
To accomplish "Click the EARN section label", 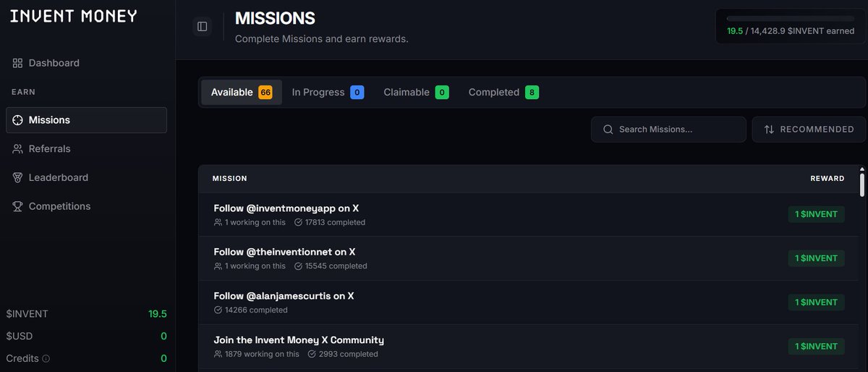I will 23,92.
